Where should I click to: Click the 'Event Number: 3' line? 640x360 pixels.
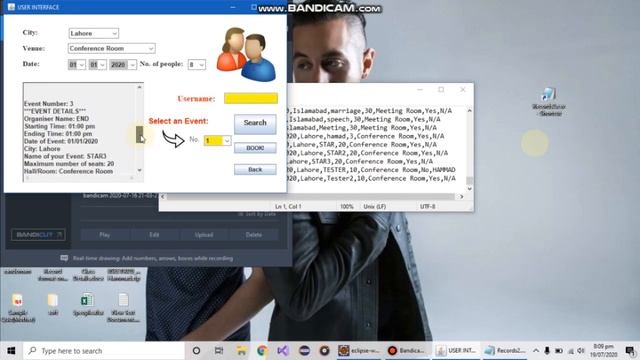[x=49, y=104]
